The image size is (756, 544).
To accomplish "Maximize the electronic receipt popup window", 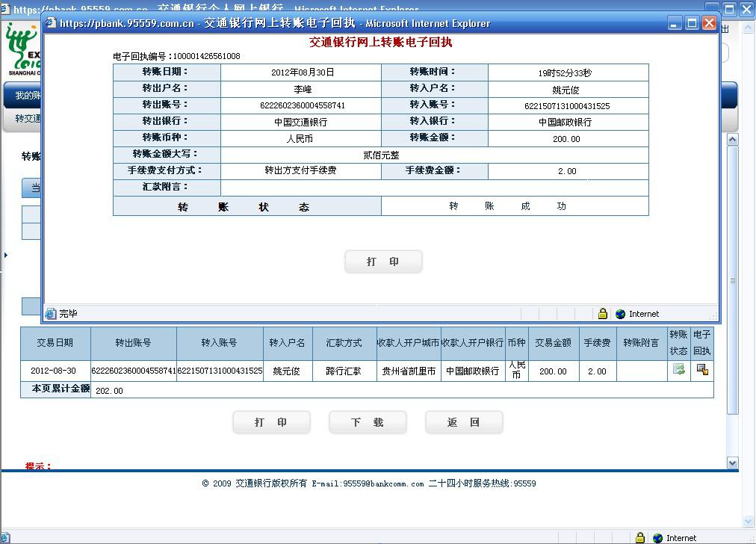I will pyautogui.click(x=692, y=23).
